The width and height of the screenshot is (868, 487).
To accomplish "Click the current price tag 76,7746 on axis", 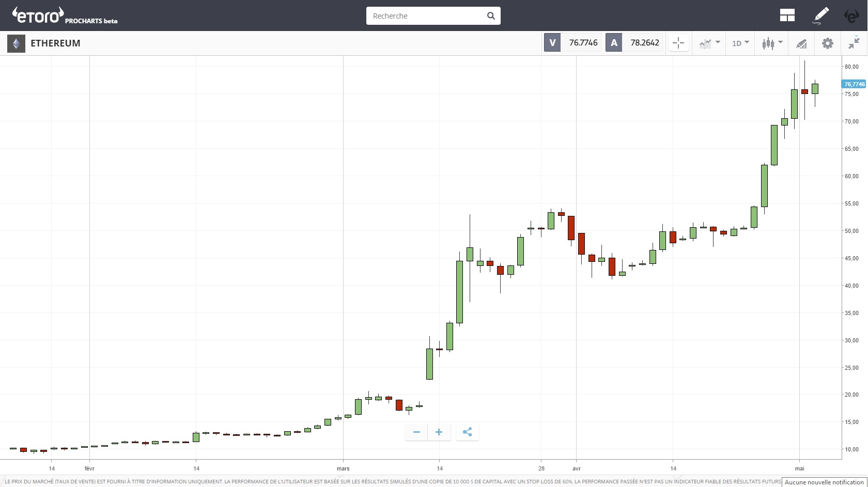I will [x=854, y=84].
